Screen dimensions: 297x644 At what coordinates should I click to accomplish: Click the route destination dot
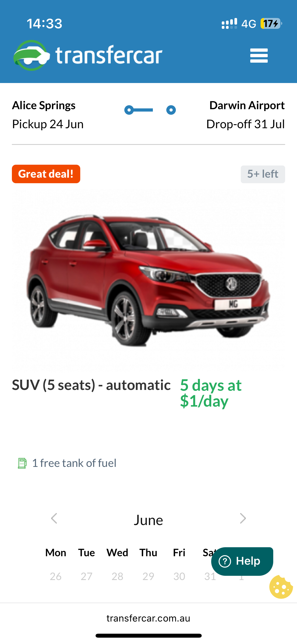pyautogui.click(x=171, y=110)
